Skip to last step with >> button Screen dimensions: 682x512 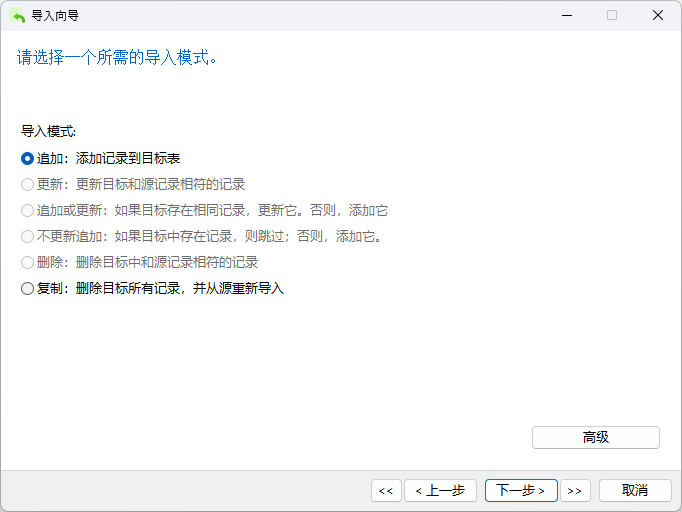point(573,490)
